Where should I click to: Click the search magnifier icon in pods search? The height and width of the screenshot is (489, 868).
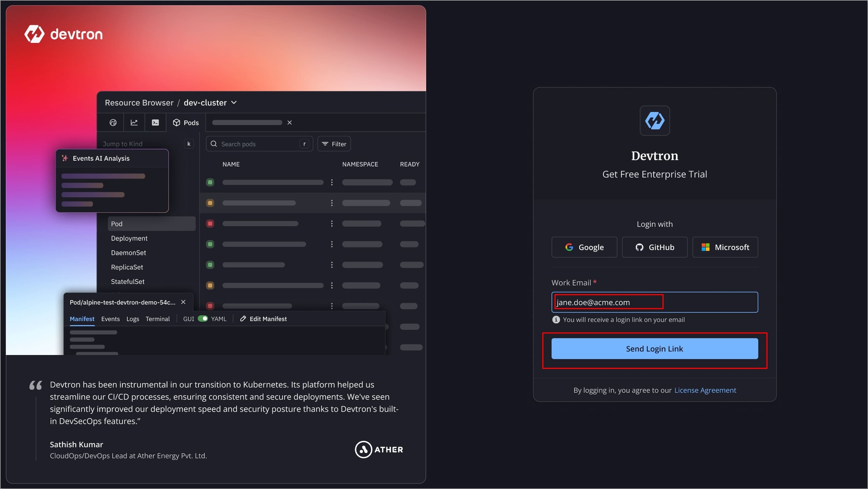pos(214,144)
